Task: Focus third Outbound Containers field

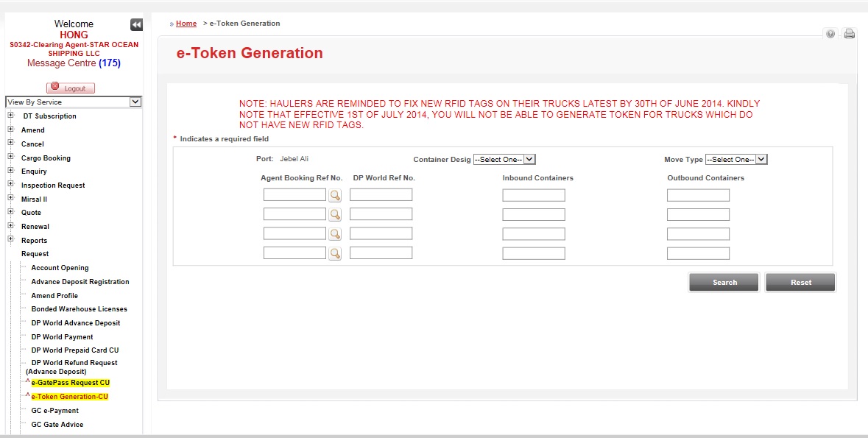Action: pyautogui.click(x=698, y=234)
